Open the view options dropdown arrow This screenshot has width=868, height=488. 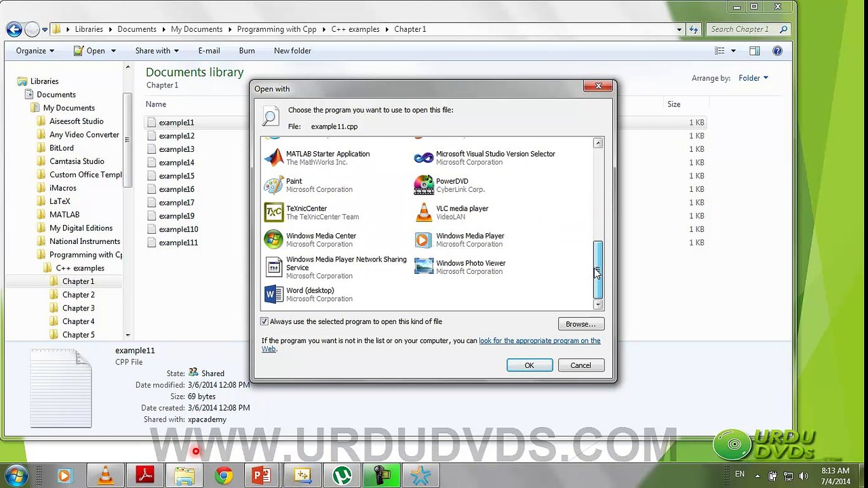(x=733, y=51)
